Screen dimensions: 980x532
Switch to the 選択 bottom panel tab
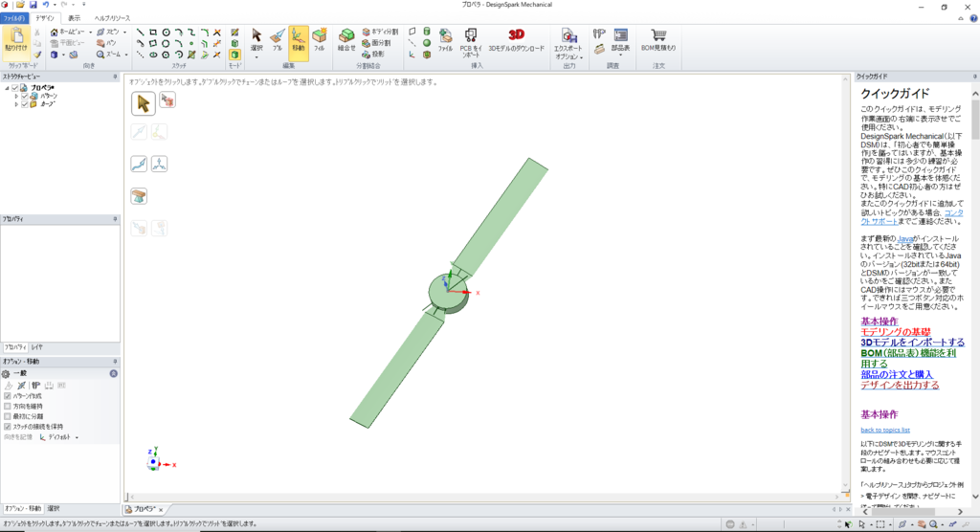[x=54, y=509]
